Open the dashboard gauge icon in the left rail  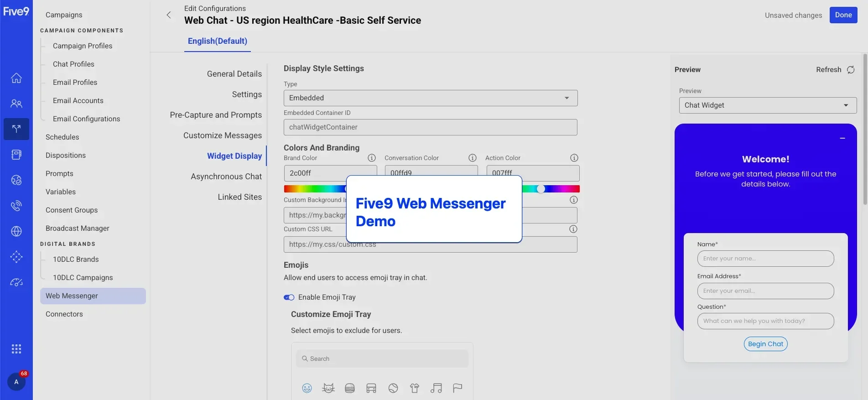16,282
